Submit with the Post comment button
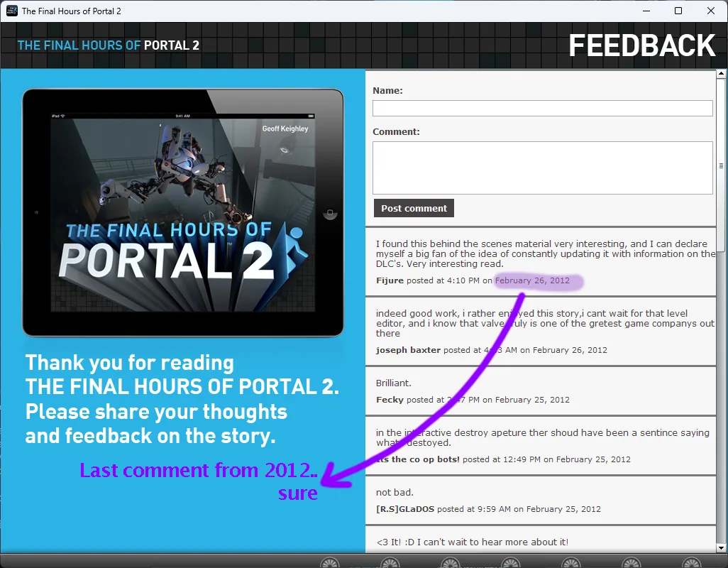Screen dimensions: 728x568 414,208
